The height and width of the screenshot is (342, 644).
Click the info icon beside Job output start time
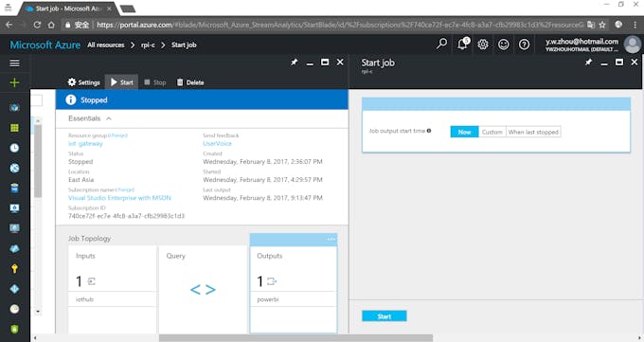429,131
